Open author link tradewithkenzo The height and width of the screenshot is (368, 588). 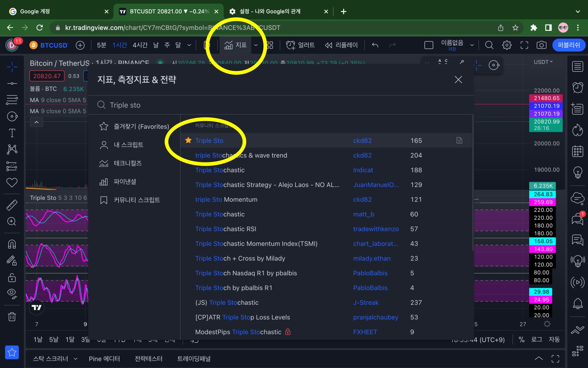376,229
